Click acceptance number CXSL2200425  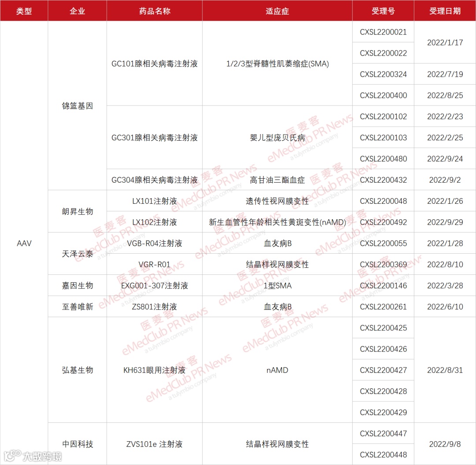click(x=383, y=328)
